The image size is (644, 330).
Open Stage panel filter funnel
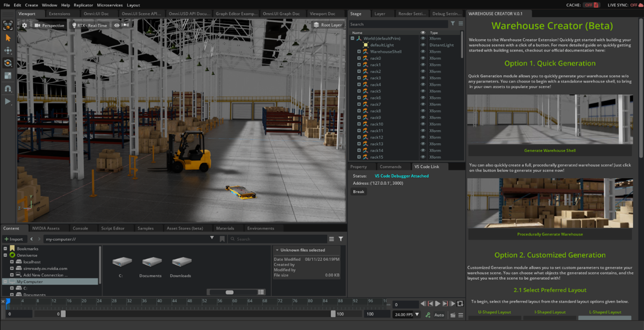tap(453, 24)
